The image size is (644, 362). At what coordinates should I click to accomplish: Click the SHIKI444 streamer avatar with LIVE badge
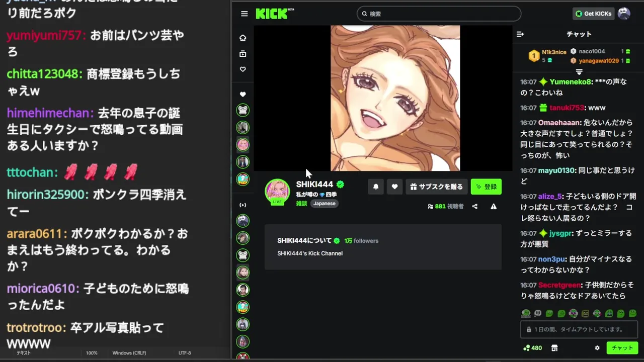click(277, 192)
